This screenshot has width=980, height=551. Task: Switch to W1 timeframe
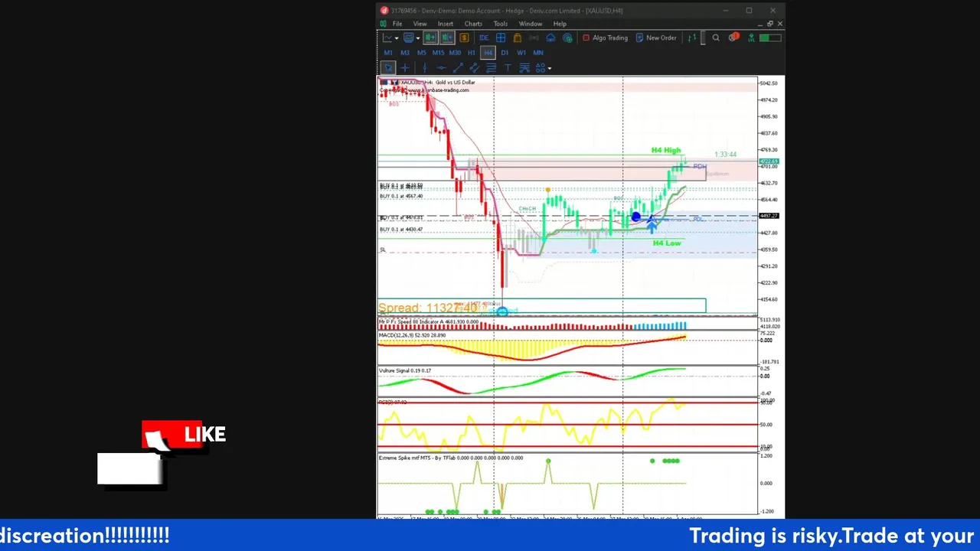click(521, 53)
